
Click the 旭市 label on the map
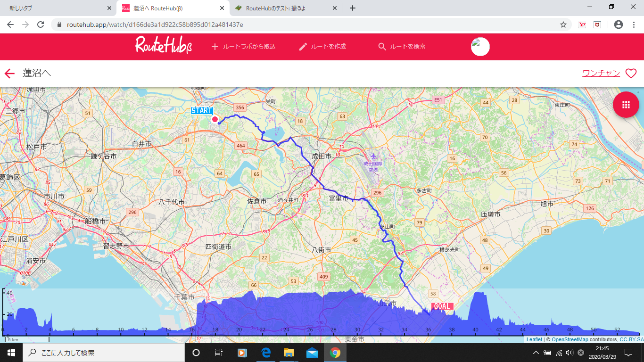pos(547,204)
